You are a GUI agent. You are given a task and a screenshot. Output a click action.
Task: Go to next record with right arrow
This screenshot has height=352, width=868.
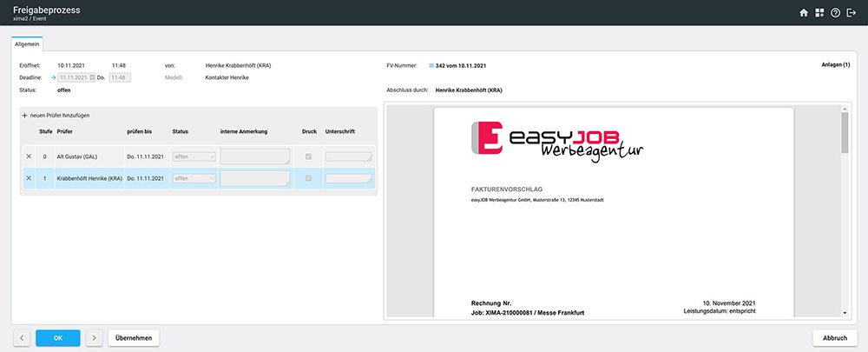(x=94, y=337)
